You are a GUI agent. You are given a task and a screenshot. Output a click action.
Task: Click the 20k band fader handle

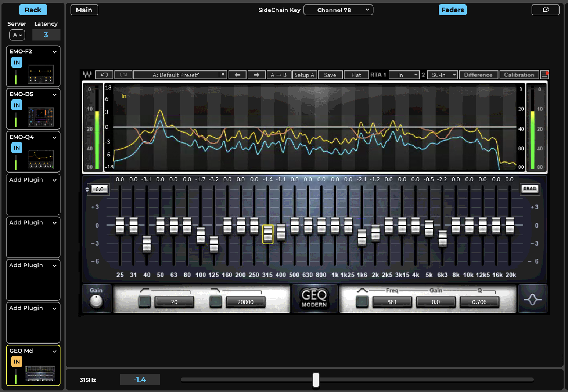point(510,226)
